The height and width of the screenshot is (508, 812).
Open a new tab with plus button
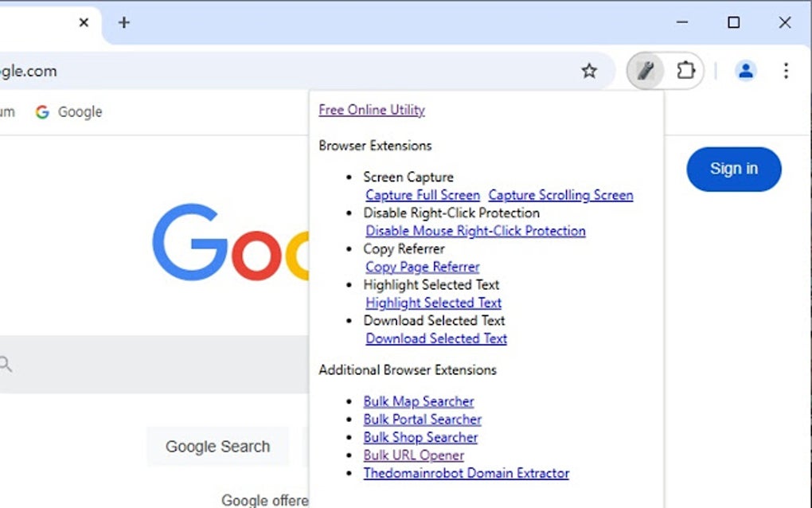[123, 22]
